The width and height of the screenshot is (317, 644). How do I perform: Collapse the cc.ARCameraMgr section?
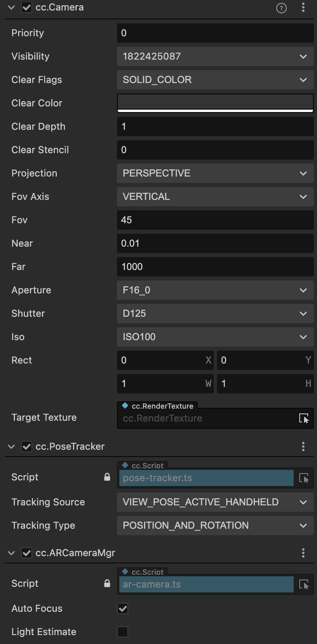coord(11,553)
